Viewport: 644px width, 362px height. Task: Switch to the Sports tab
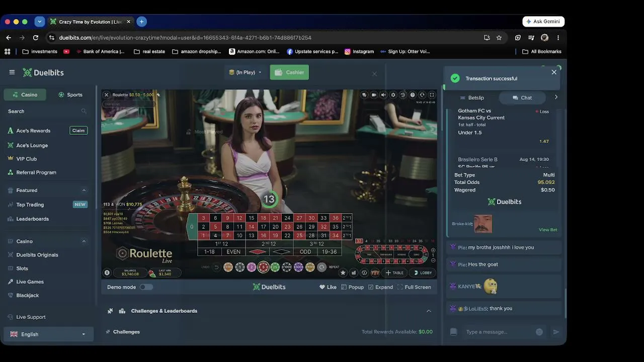coord(70,95)
